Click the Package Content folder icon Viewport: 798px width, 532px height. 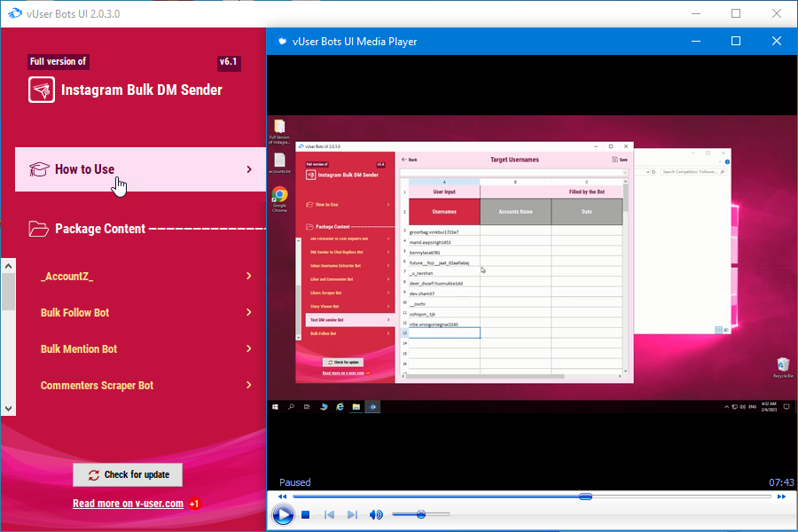[x=39, y=229]
